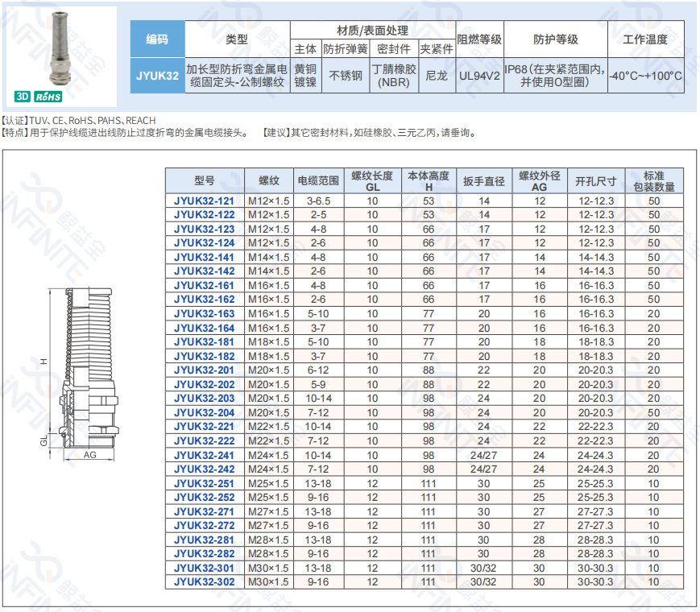
Task: Select model JYUK32-271
Action: click(205, 511)
